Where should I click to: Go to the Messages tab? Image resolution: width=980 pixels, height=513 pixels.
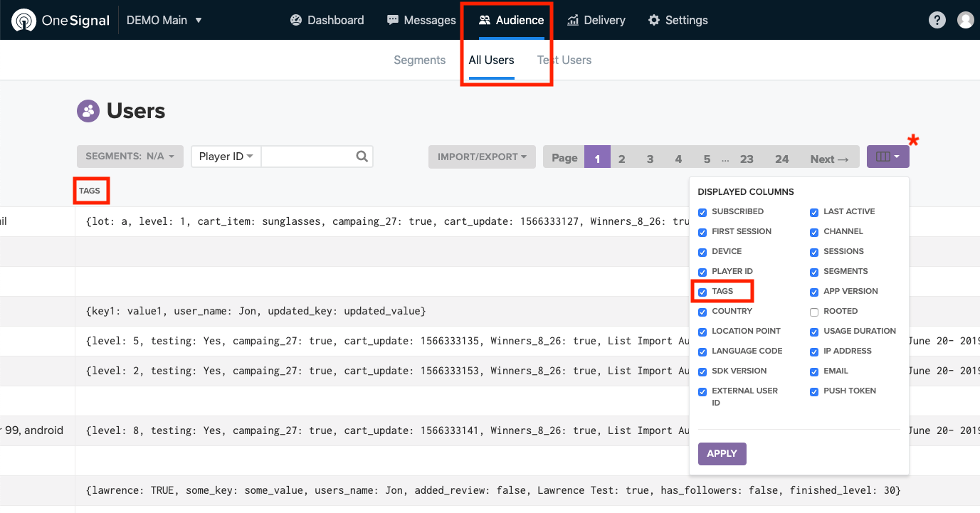(421, 20)
